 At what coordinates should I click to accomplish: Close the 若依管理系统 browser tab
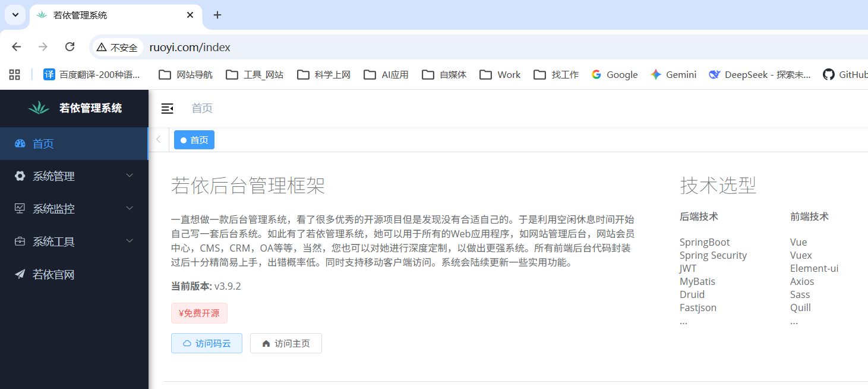point(190,15)
